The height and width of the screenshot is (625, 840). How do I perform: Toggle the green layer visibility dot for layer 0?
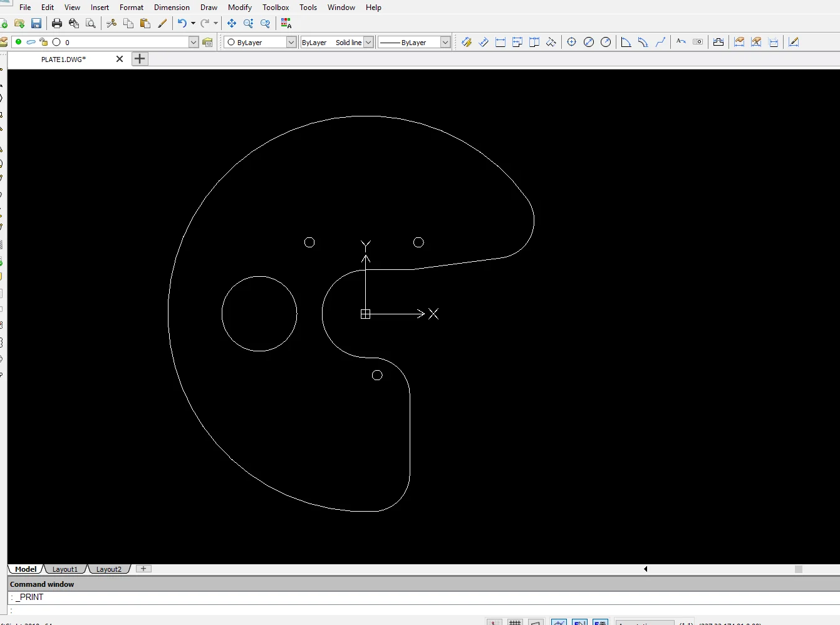click(19, 42)
